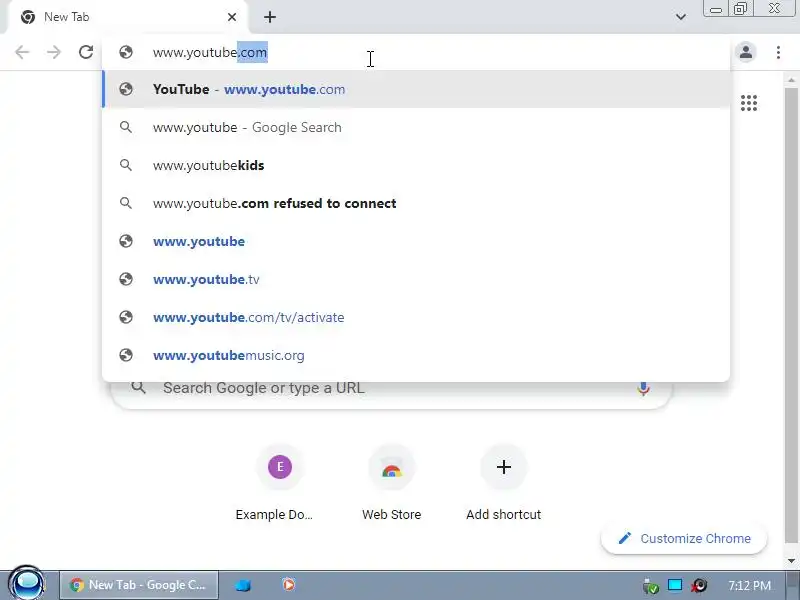Click the globe icon in address bar

pyautogui.click(x=126, y=52)
